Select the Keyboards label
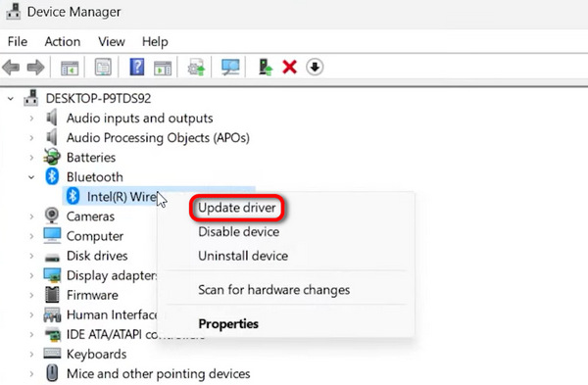 pyautogui.click(x=96, y=354)
